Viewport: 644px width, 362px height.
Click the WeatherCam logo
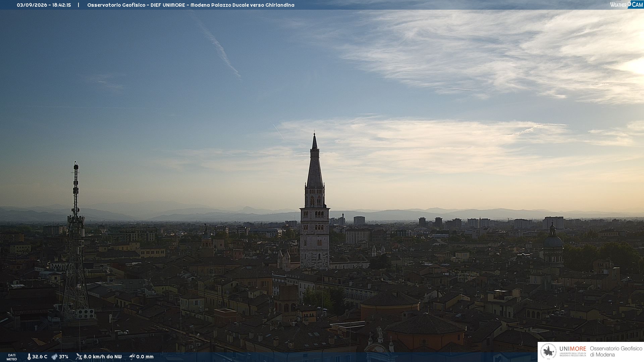(x=627, y=4)
